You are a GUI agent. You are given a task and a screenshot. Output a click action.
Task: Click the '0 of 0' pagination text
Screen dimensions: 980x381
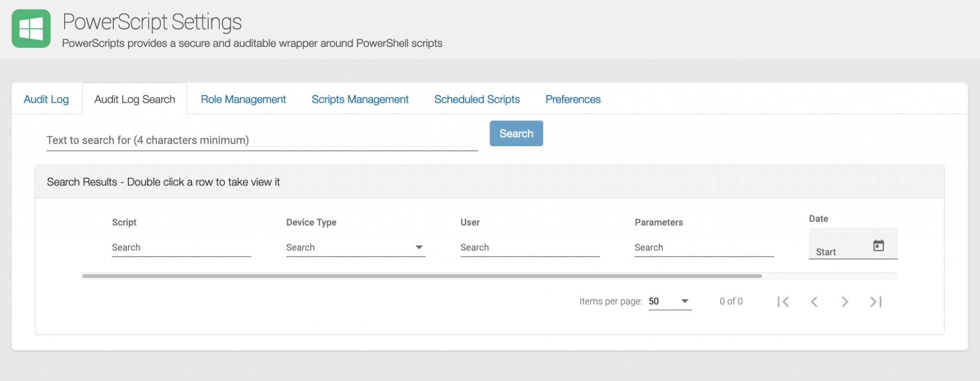pyautogui.click(x=731, y=301)
